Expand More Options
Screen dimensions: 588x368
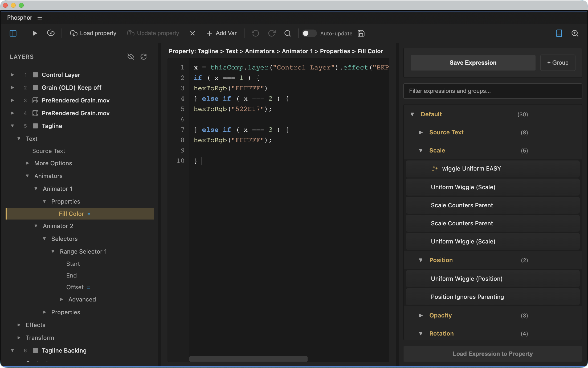[x=27, y=163]
